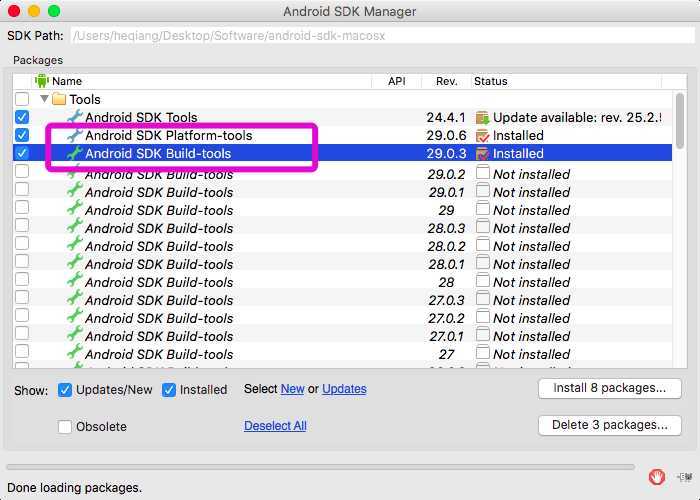700x500 pixels.
Task: Click update-available status icon for SDK Tools
Action: [483, 117]
